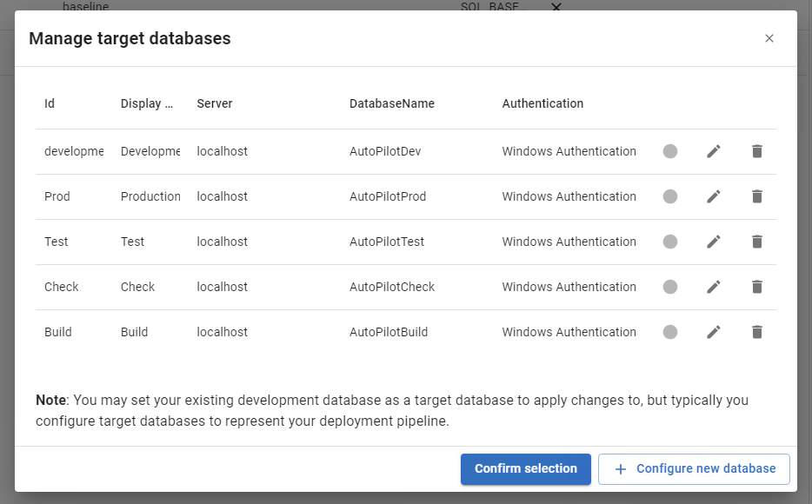Image resolution: width=812 pixels, height=504 pixels.
Task: Select the development database status circle
Action: coord(670,151)
